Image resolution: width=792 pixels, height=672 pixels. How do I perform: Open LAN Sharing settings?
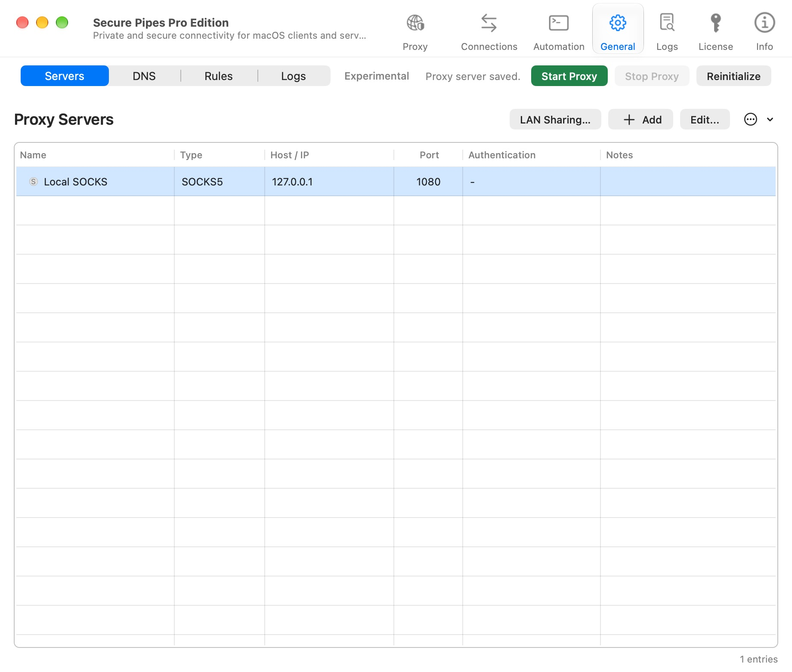pyautogui.click(x=555, y=119)
